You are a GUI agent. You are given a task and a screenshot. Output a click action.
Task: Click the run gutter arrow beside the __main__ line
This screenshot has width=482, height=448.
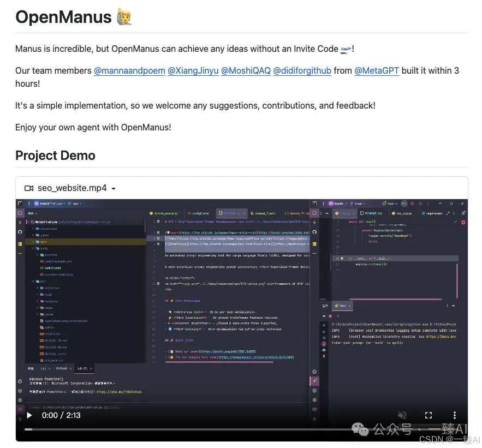(342, 259)
